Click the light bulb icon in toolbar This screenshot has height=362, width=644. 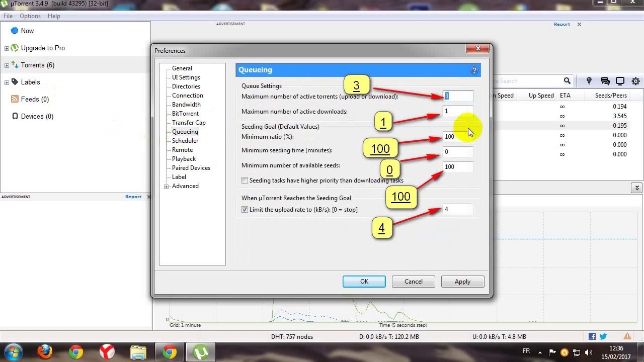point(589,81)
